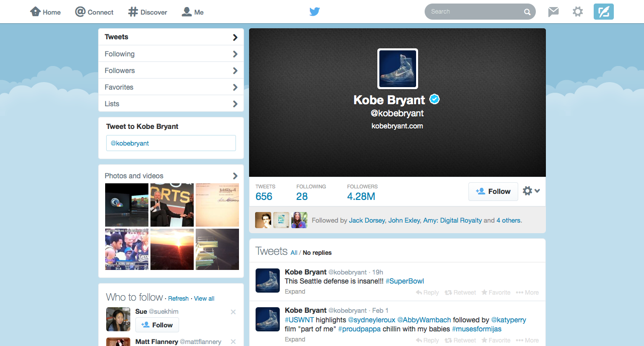
Task: Click Jack Dorsey's small follower avatar
Action: pos(263,220)
